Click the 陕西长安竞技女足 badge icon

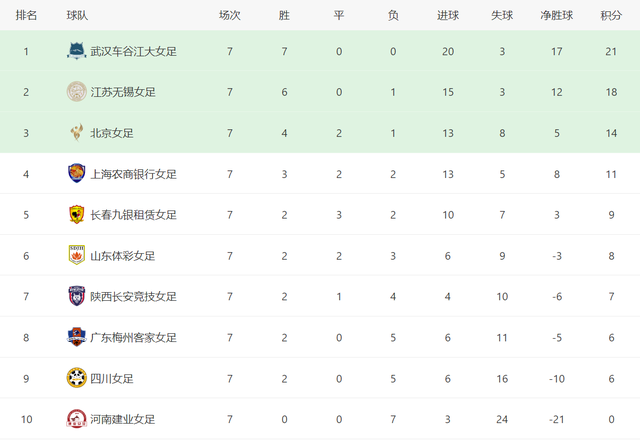click(x=76, y=296)
